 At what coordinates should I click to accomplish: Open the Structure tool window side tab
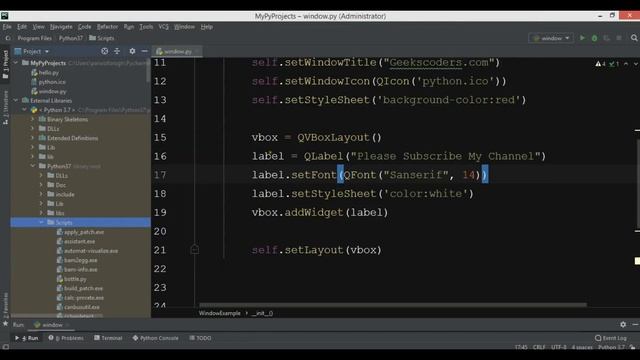click(5, 107)
